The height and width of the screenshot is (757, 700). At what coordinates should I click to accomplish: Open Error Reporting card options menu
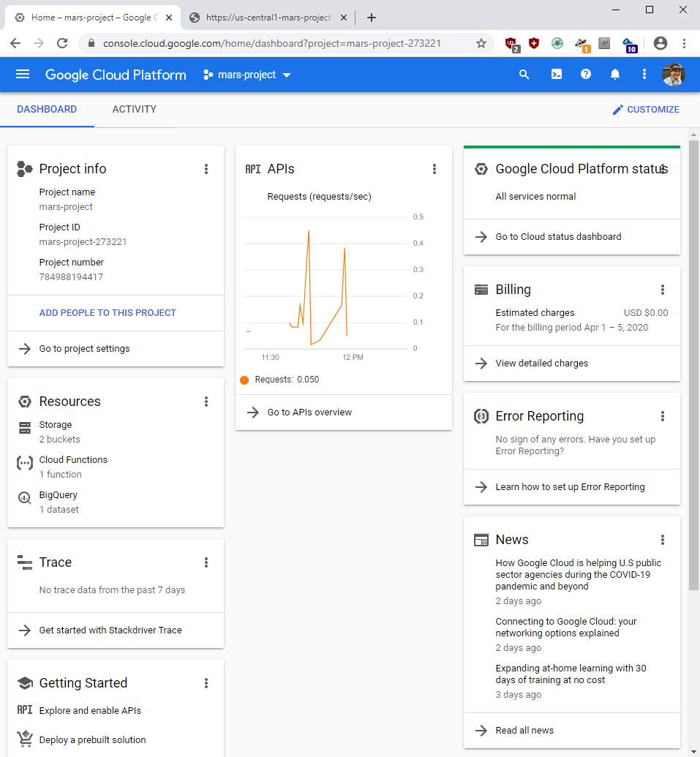[x=663, y=416]
